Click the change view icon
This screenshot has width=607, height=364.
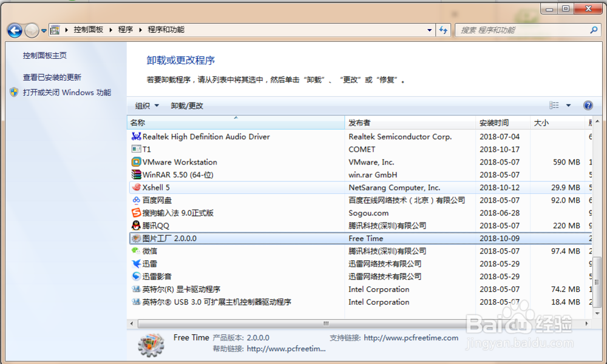click(x=554, y=105)
